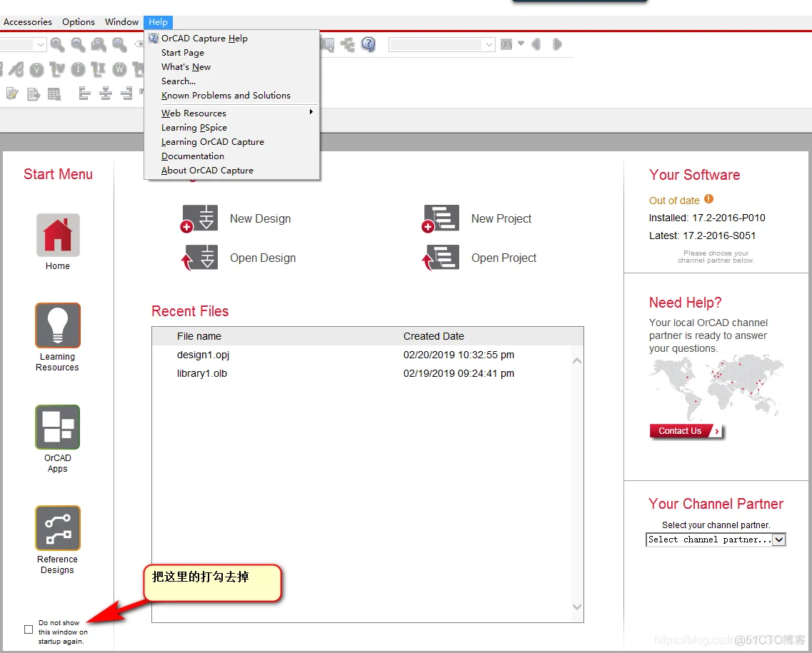Click the align center toolbar icon
812x653 pixels.
pos(106,93)
